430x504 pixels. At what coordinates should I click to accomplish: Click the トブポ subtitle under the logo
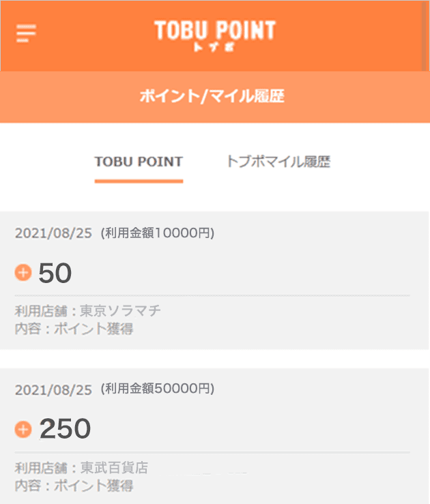[214, 47]
